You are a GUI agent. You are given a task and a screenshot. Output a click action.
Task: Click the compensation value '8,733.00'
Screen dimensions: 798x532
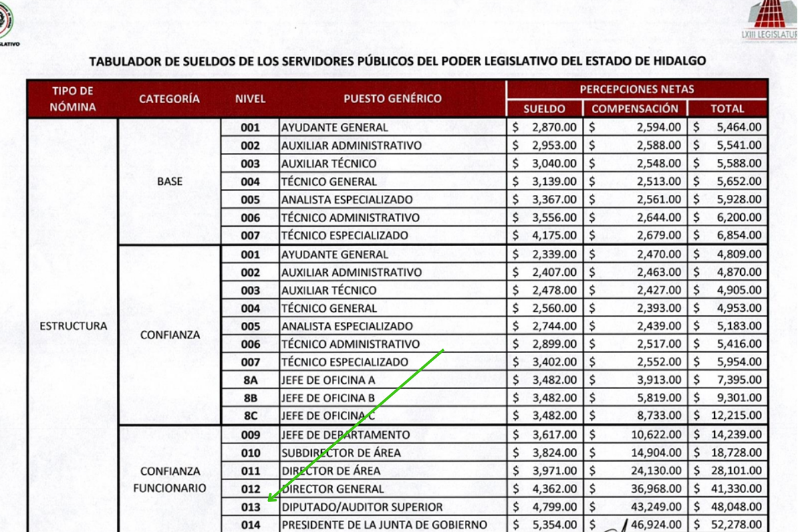click(x=658, y=416)
